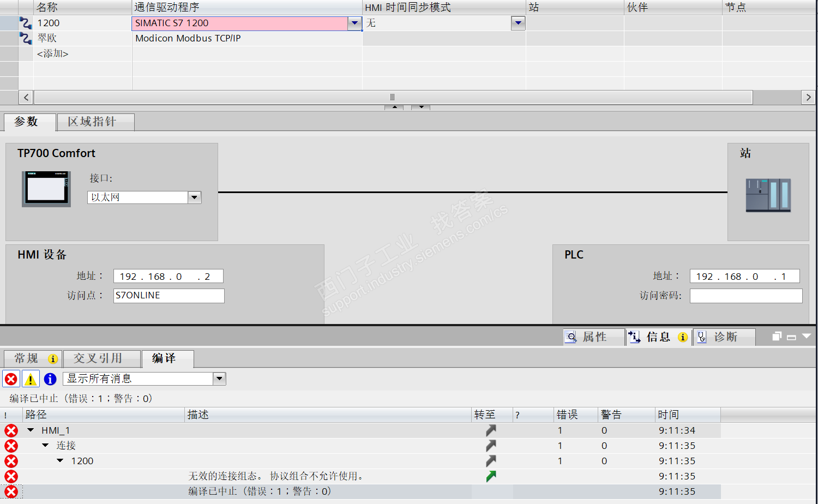Click the error icon beside 无效的连接组态 message
Image resolution: width=818 pixels, height=504 pixels.
[x=11, y=476]
